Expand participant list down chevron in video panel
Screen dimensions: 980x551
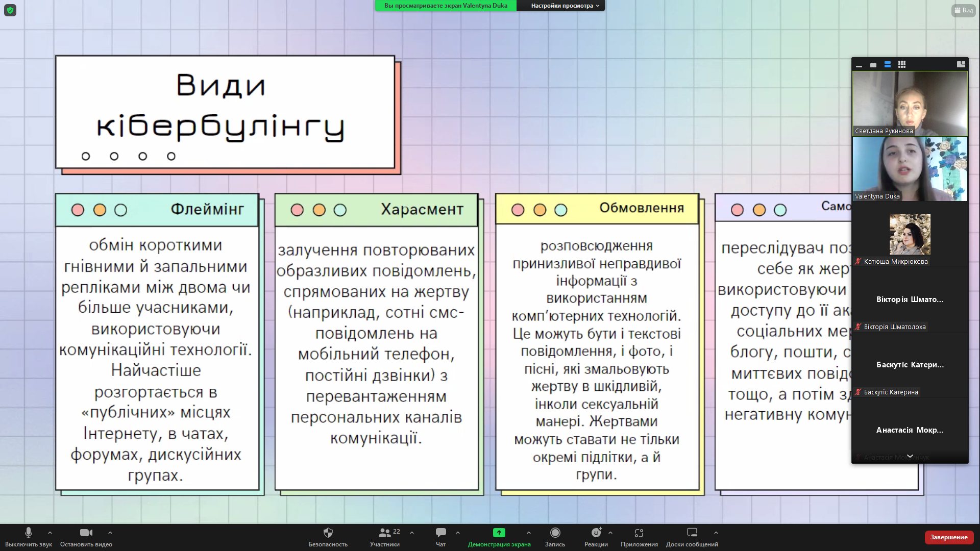[x=910, y=456]
